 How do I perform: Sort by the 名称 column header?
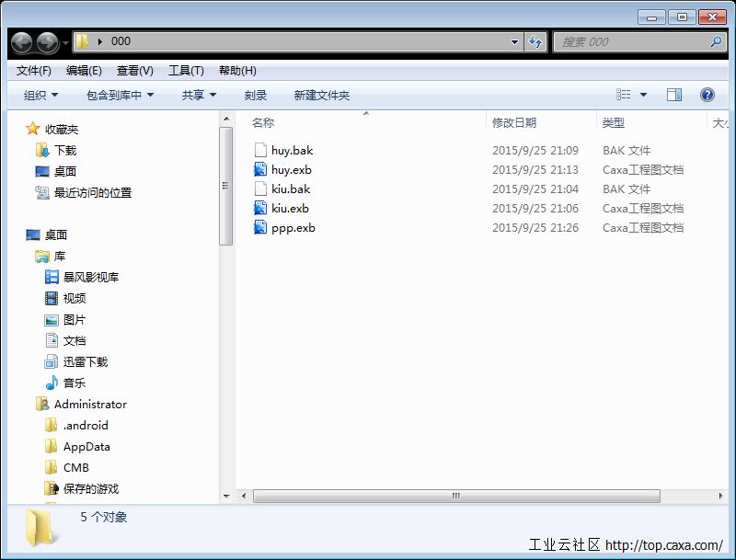[263, 123]
